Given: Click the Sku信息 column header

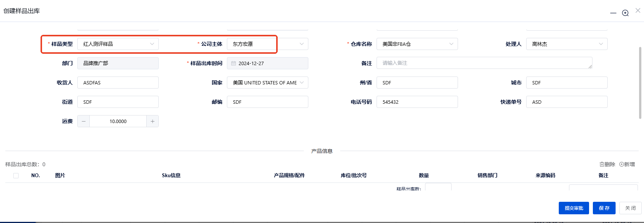Looking at the screenshot, I should 171,175.
